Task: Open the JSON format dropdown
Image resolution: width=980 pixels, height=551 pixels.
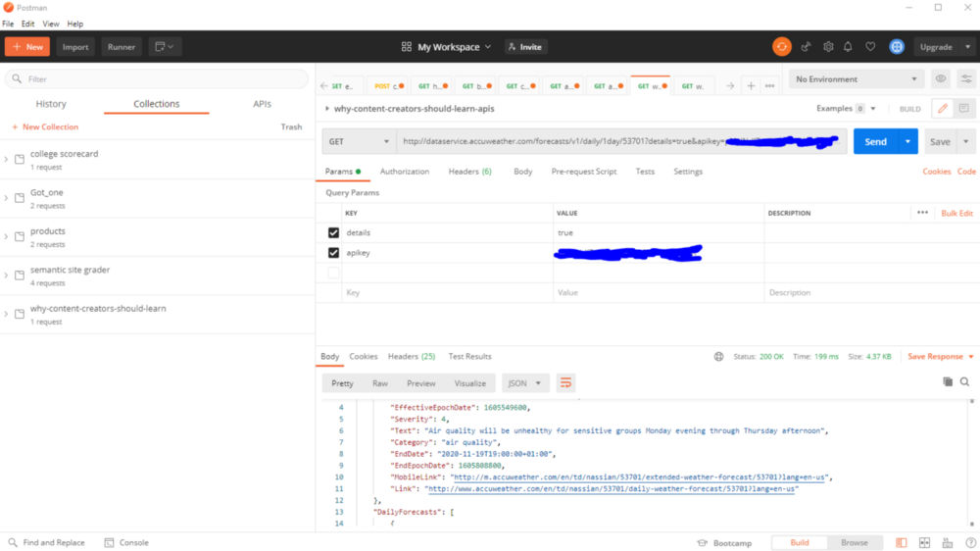Action: coord(524,382)
